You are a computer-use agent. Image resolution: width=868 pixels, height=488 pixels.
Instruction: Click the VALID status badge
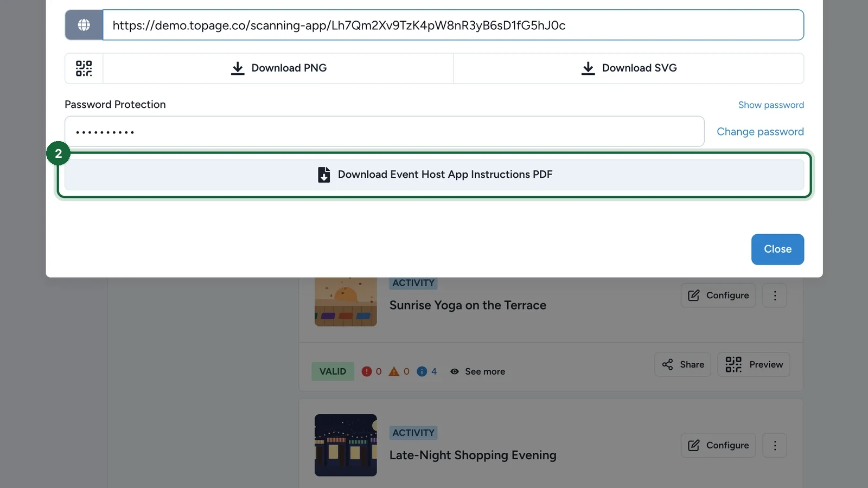pyautogui.click(x=333, y=371)
